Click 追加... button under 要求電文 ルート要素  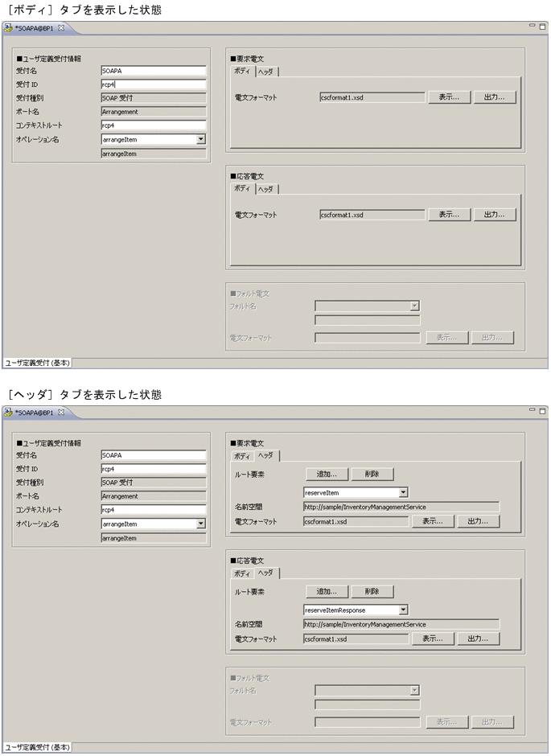pyautogui.click(x=327, y=474)
